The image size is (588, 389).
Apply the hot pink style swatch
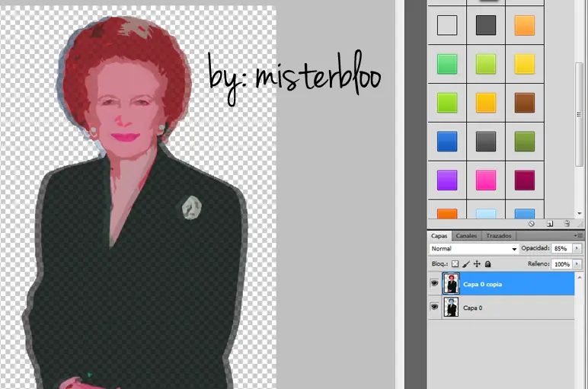(486, 180)
